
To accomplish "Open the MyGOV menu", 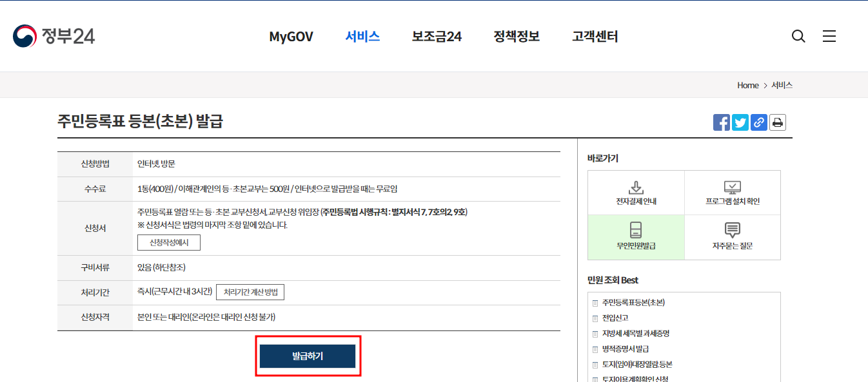I will tap(291, 37).
